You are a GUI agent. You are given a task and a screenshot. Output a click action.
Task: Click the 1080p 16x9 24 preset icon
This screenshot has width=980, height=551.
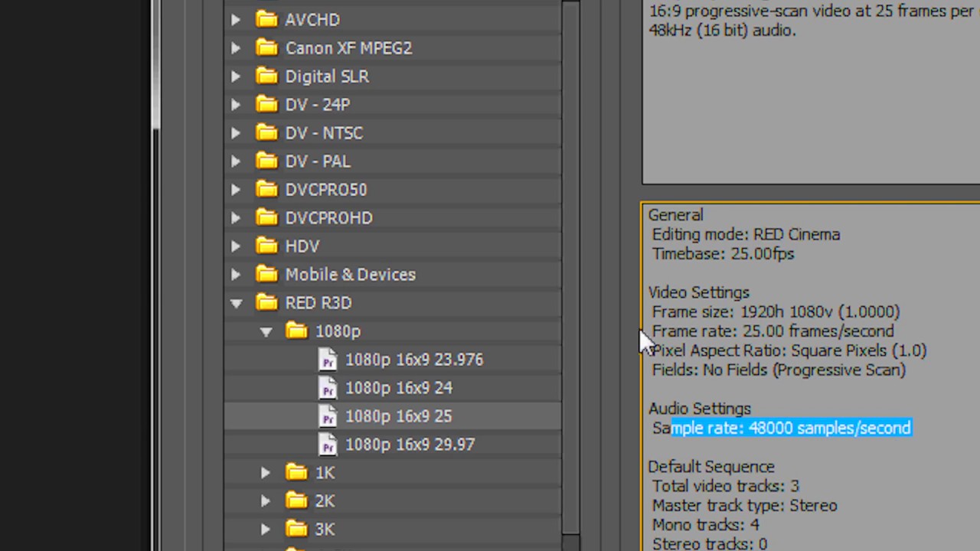click(x=328, y=388)
